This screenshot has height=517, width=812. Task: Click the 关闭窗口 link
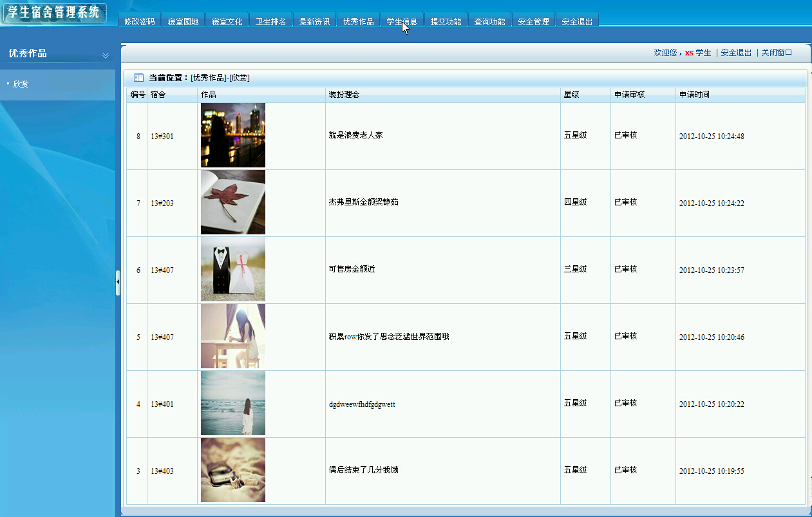click(777, 53)
